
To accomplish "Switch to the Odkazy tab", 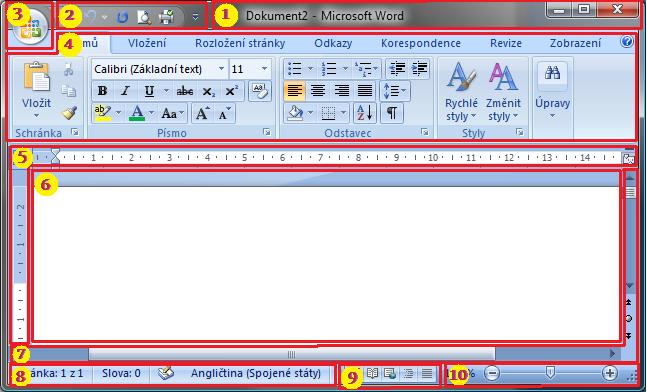I will 333,43.
